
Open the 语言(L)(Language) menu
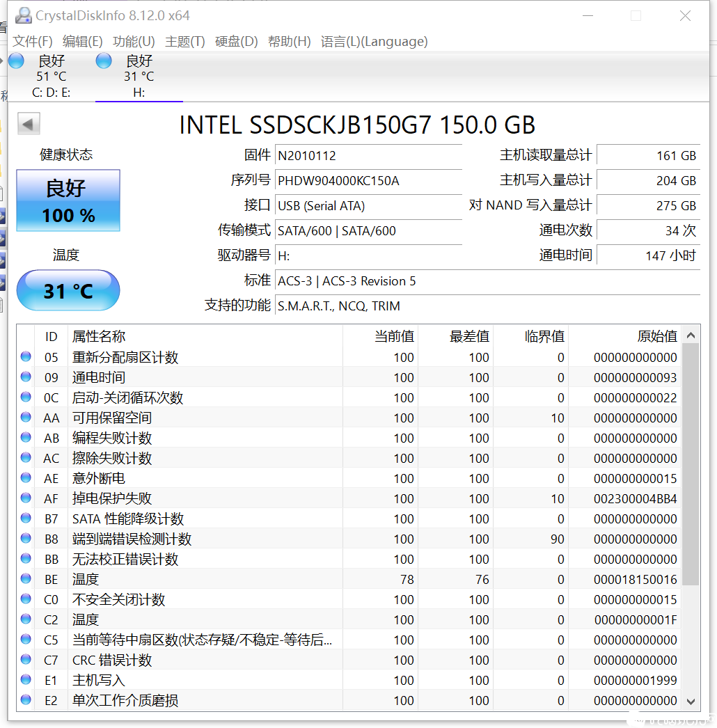coord(375,41)
